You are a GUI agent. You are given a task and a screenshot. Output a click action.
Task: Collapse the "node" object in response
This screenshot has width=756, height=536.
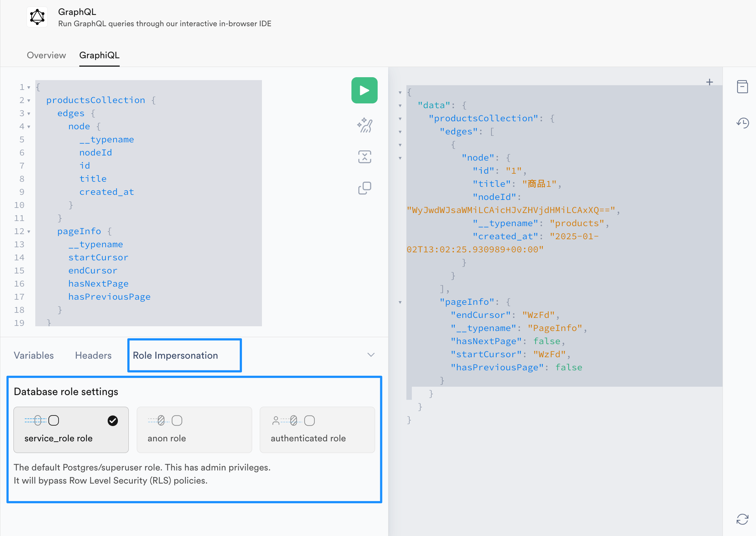(400, 158)
